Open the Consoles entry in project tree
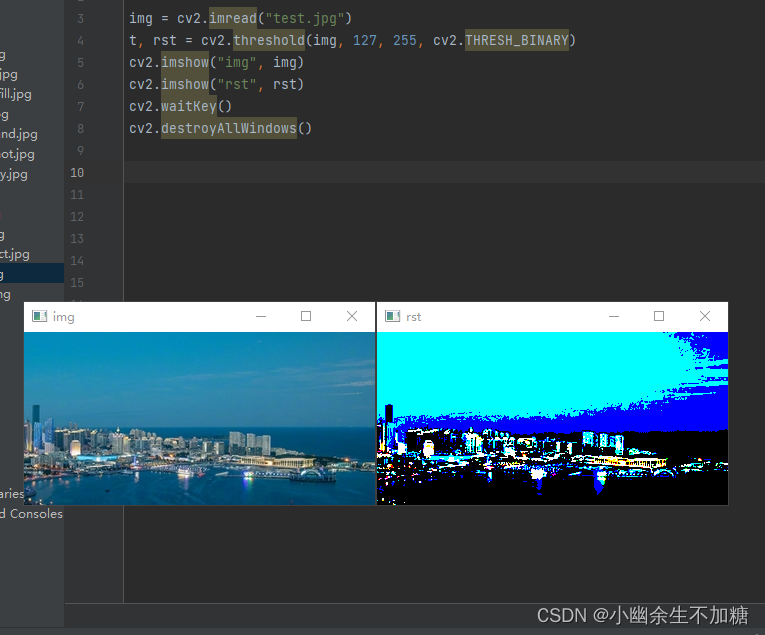The image size is (765, 635). [31, 514]
